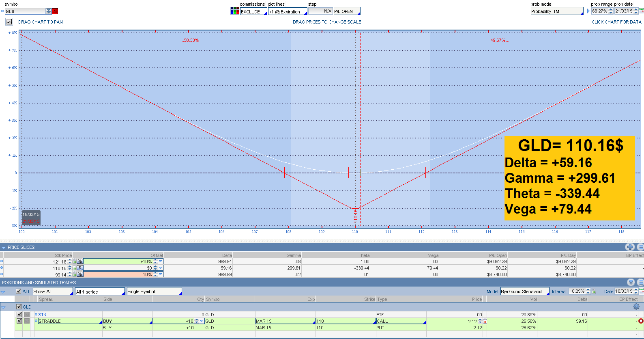Click the blue dot beside the STRADDLE row
644x339 pixels.
[x=36, y=321]
